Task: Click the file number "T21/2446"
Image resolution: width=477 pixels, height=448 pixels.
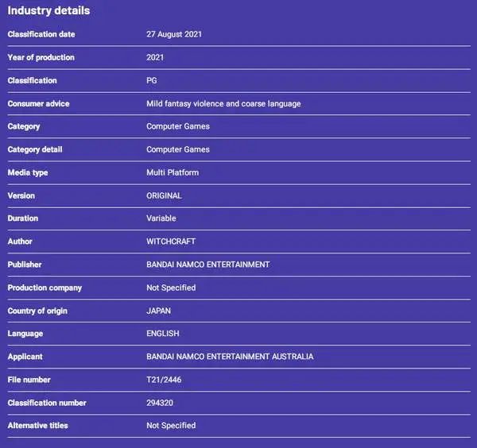Action: point(165,380)
